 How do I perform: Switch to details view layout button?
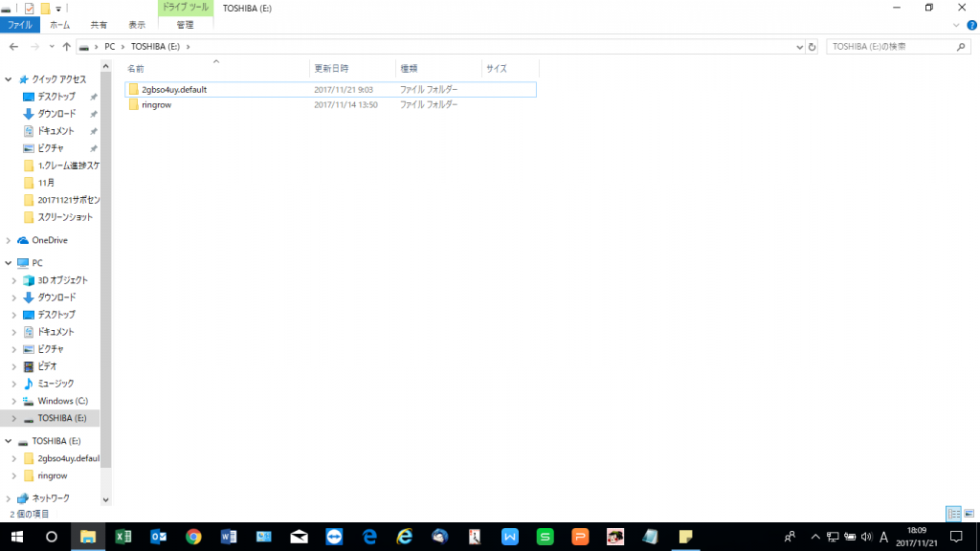pos(953,514)
